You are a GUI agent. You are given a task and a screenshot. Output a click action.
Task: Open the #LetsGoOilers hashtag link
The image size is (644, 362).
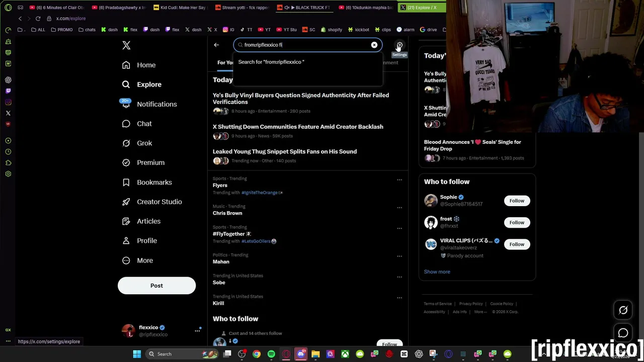click(x=256, y=241)
